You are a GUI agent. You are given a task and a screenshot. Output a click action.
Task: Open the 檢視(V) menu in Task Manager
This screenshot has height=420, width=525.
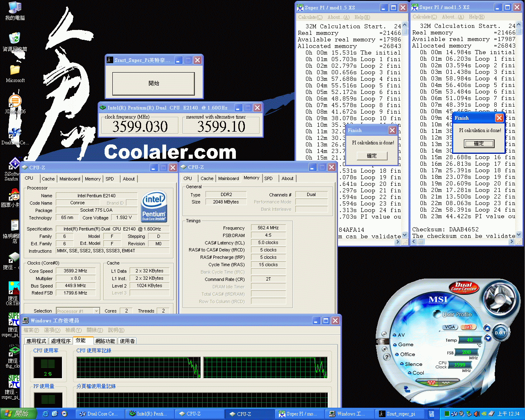tap(74, 330)
